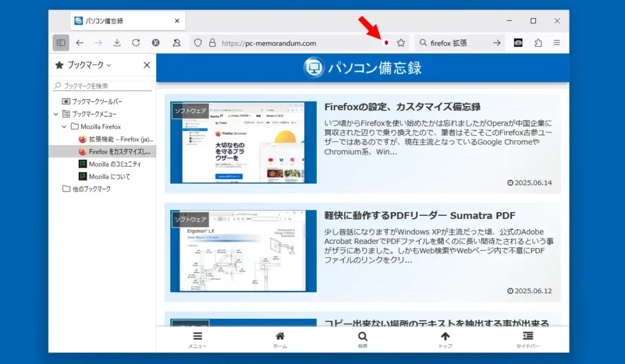625x364 pixels.
Task: Jump to トップ with the up arrow
Action: pos(445,340)
